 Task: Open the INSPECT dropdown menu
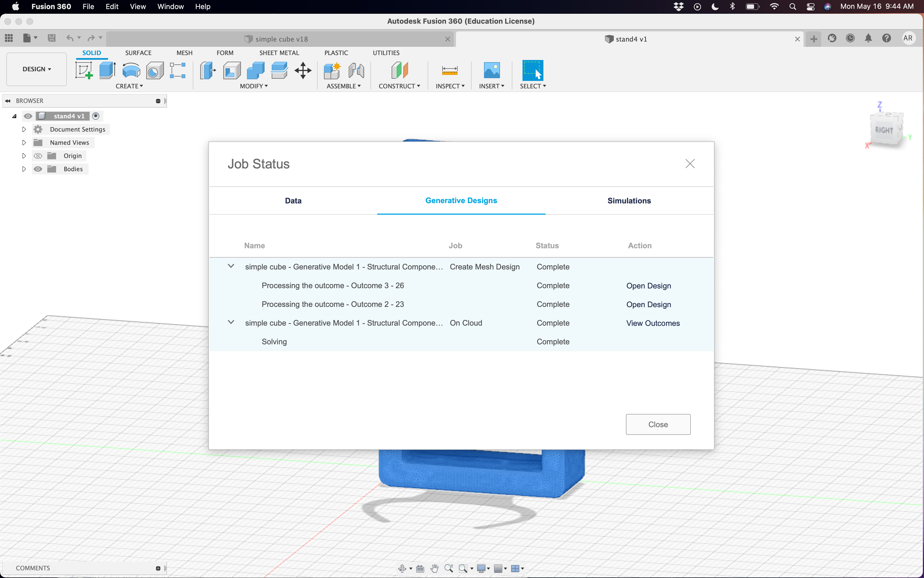pos(450,86)
